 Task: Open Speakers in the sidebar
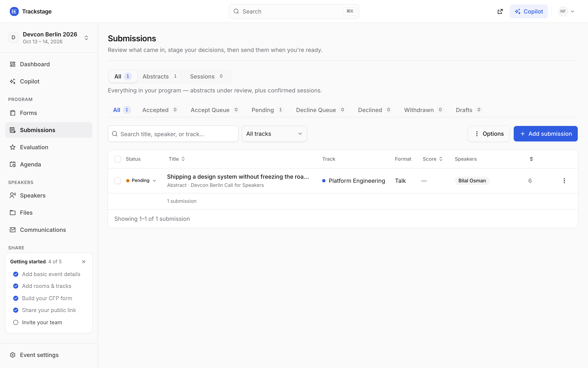[49, 195]
